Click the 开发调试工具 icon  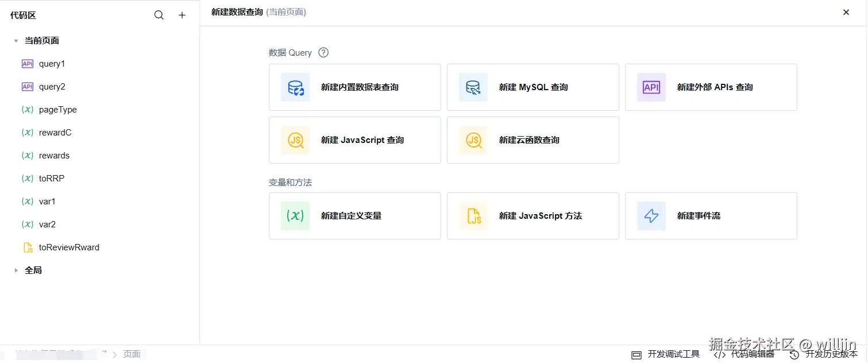636,355
